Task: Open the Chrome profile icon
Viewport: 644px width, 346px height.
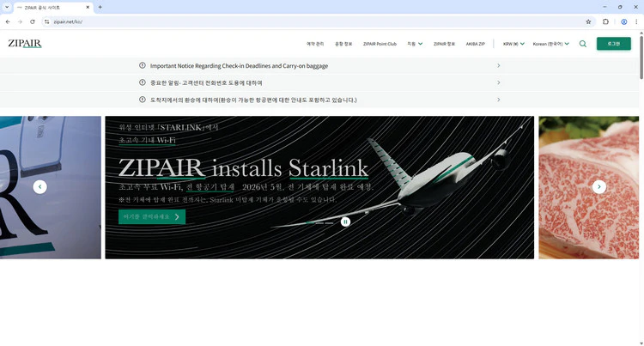Action: pos(624,21)
